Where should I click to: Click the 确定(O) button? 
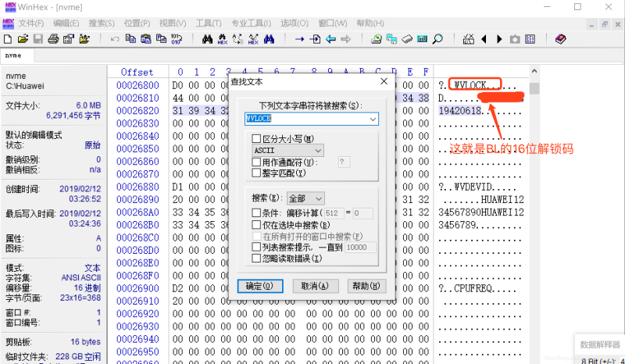tap(260, 286)
